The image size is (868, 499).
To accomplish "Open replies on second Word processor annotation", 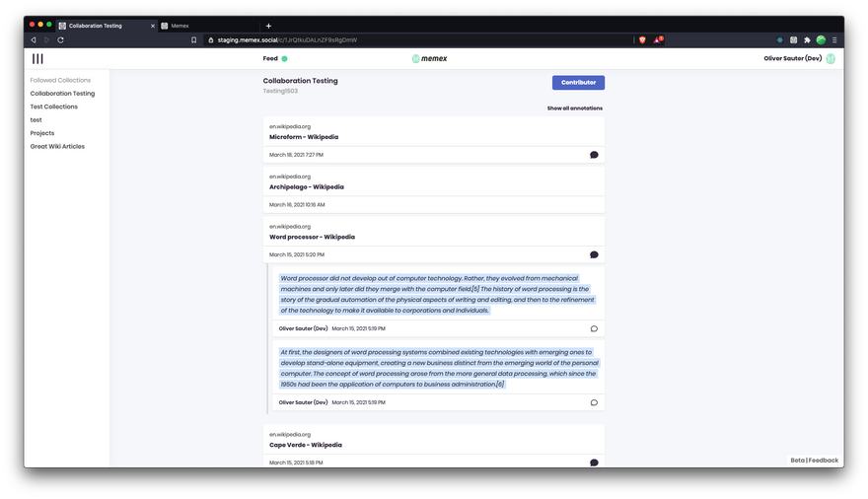I will click(x=594, y=402).
